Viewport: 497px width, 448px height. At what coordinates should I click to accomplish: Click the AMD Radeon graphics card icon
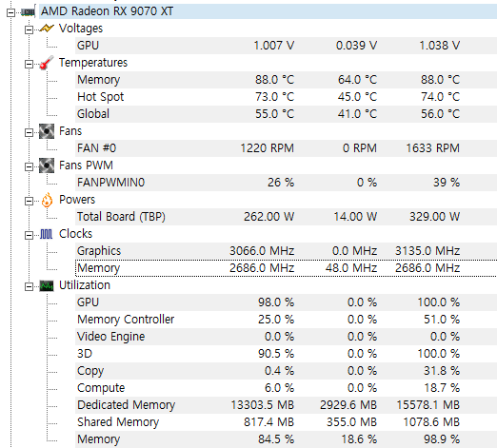(x=28, y=12)
